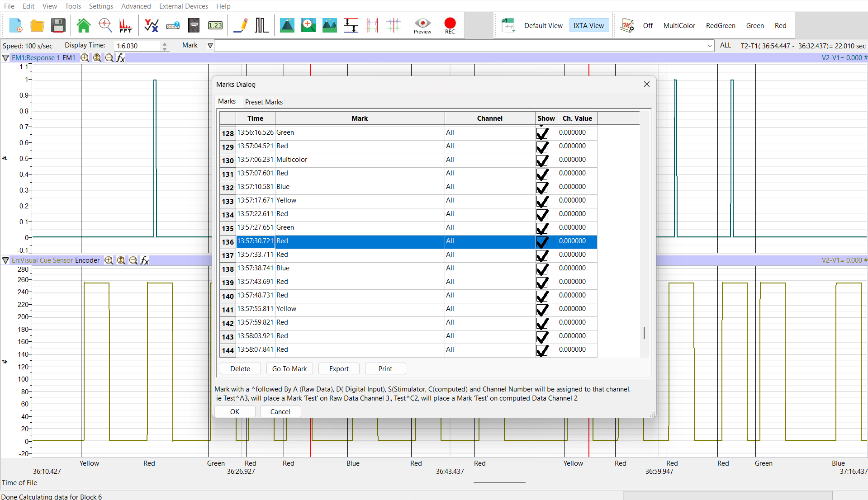Click the FFT analysis icon
868x500 pixels.
[x=125, y=25]
